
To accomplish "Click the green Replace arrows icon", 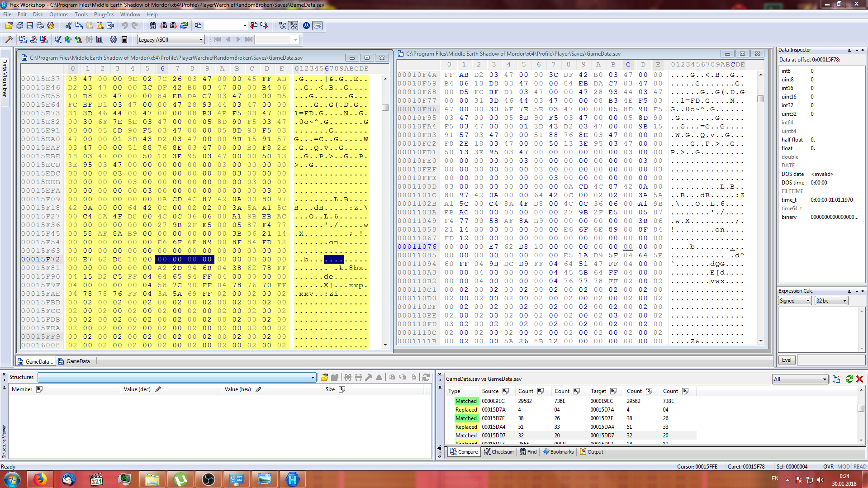I will click(x=184, y=26).
